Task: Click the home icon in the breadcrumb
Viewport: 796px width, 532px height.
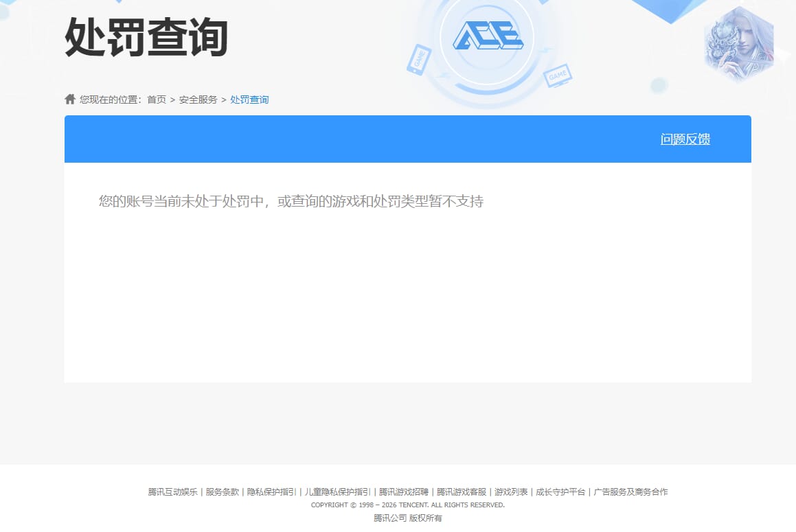Action: click(69, 98)
